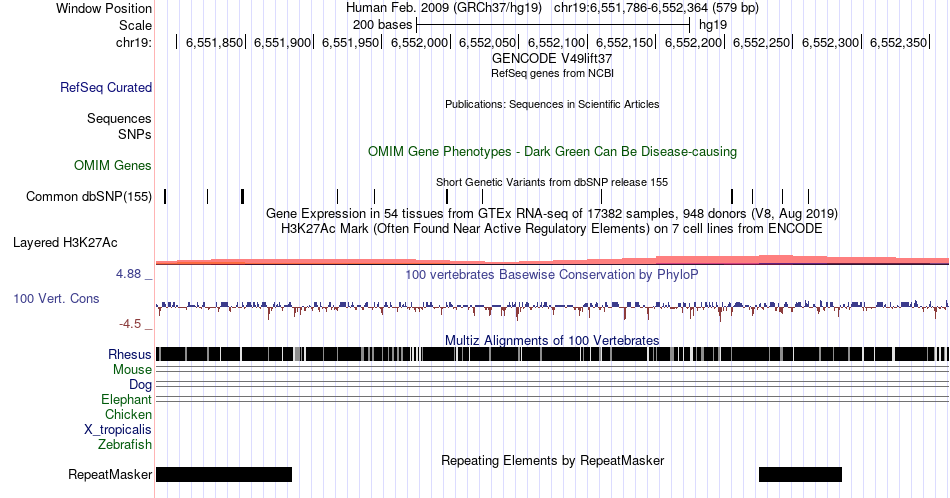950x498 pixels.
Task: Click the RefSeq Curated track label
Action: (x=105, y=87)
